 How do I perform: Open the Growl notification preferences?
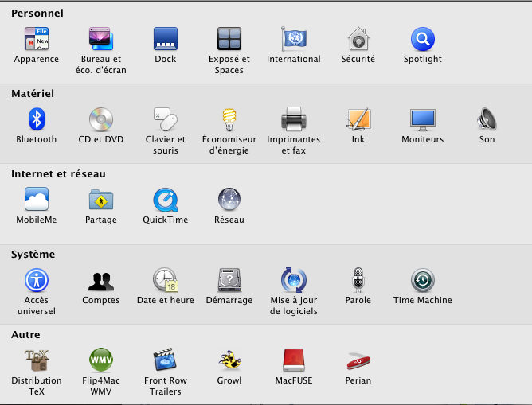[x=229, y=360]
